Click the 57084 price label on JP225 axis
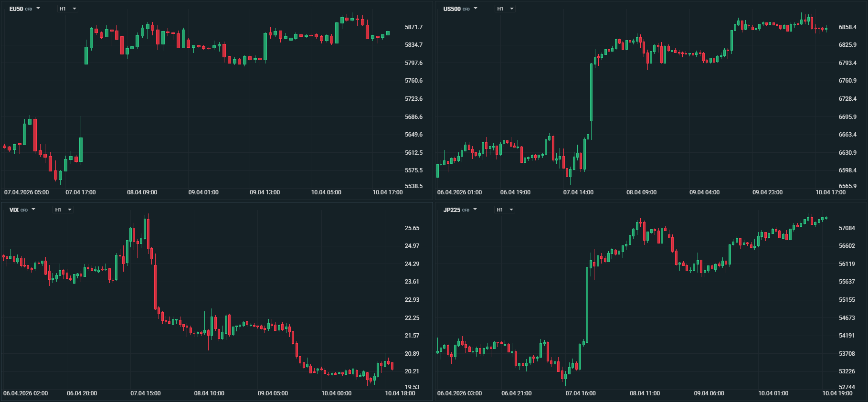The width and height of the screenshot is (868, 402). [847, 228]
